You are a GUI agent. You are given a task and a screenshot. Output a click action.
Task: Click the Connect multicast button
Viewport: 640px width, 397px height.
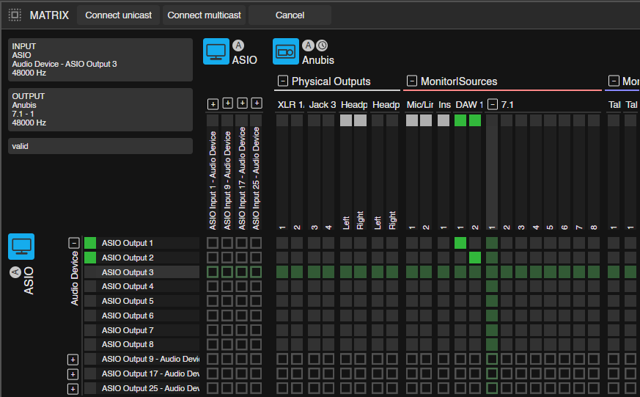point(204,15)
